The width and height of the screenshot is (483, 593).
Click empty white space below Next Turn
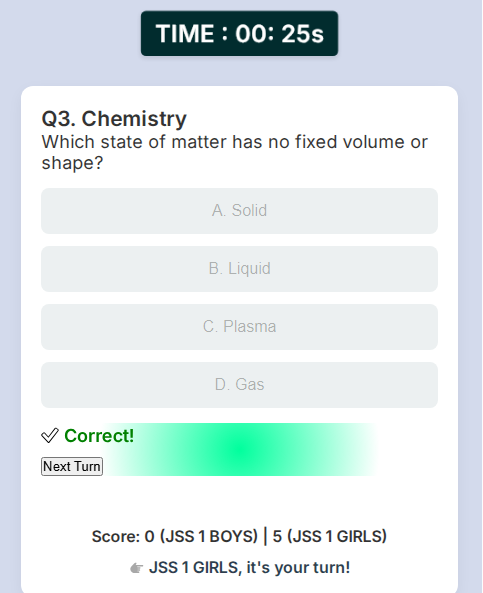click(x=239, y=499)
